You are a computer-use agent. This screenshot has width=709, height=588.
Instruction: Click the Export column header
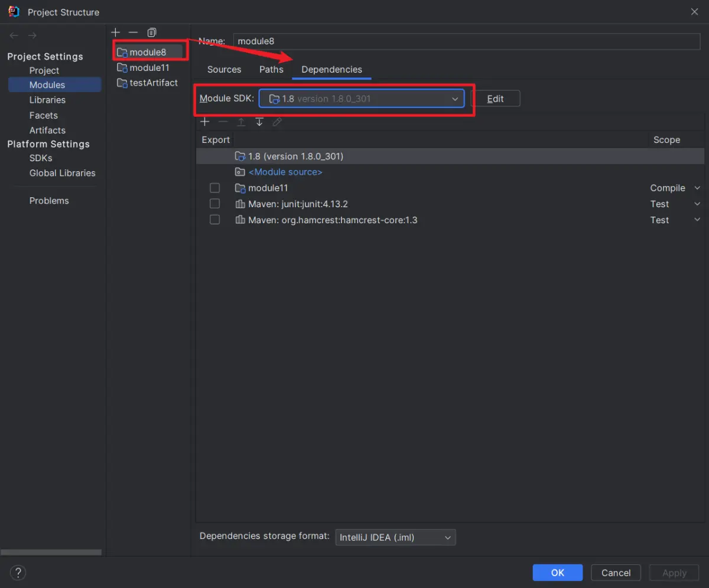point(216,140)
